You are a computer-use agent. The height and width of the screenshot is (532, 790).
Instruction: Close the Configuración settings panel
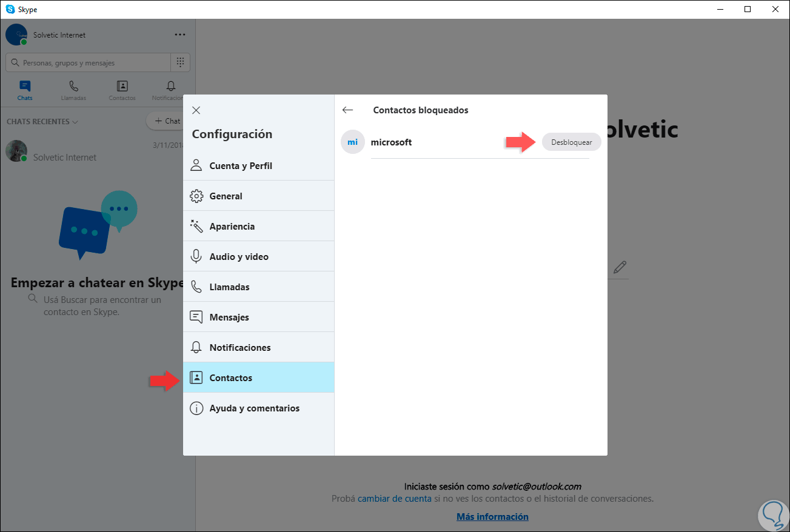[x=196, y=110]
